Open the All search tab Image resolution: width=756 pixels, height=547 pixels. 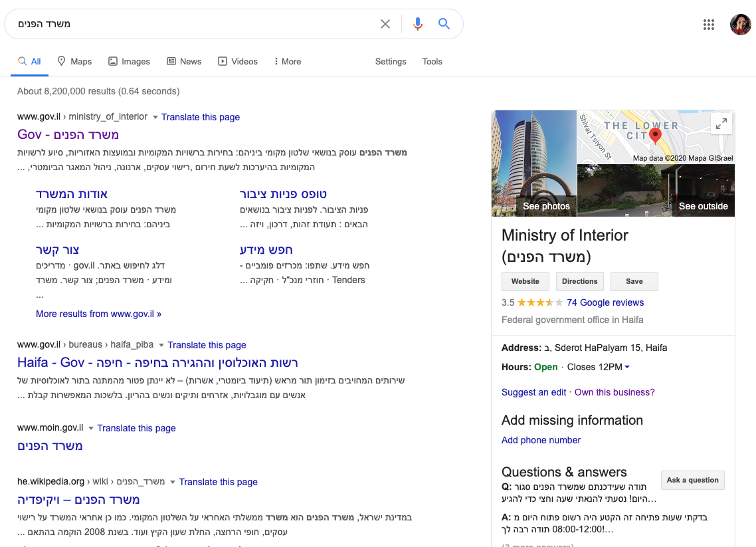[x=29, y=62]
